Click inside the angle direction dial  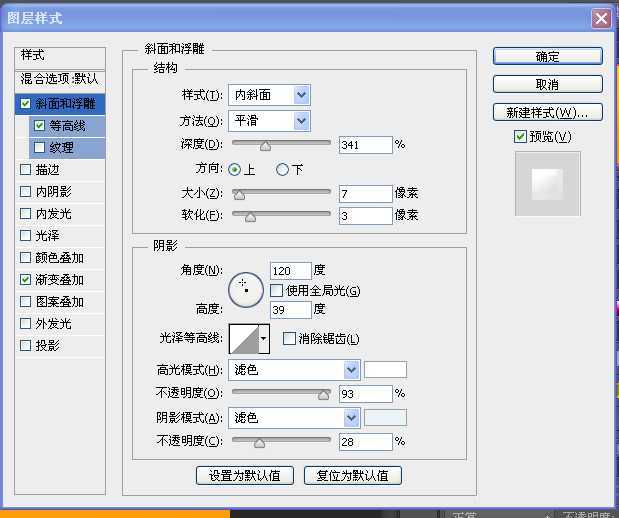(x=244, y=288)
